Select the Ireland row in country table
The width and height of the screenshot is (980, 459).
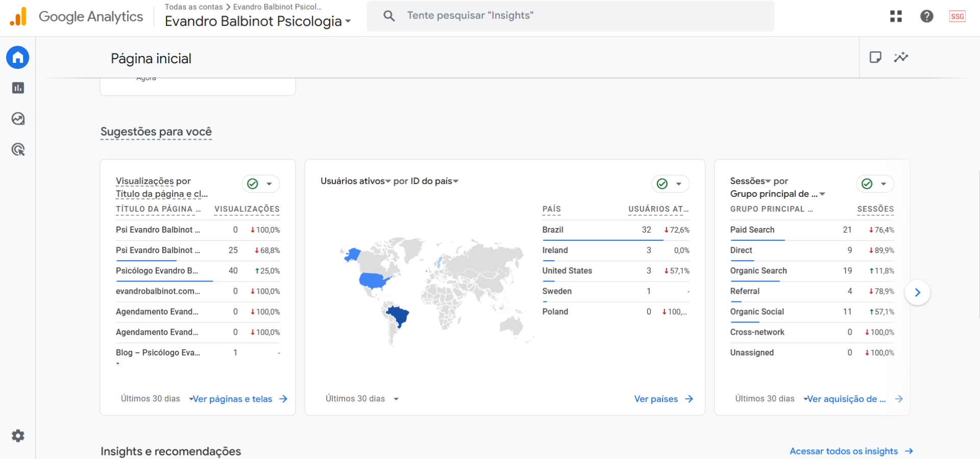(x=616, y=250)
